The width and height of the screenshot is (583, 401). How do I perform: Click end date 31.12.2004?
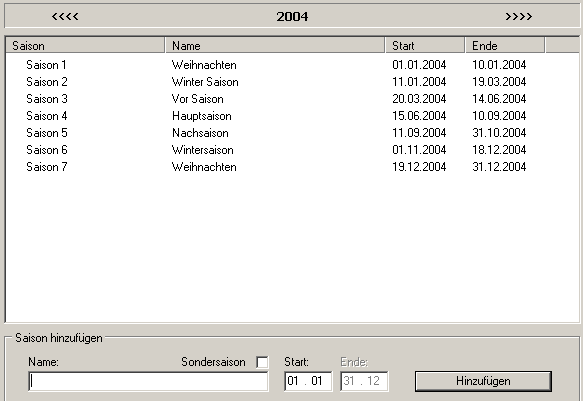(x=499, y=167)
